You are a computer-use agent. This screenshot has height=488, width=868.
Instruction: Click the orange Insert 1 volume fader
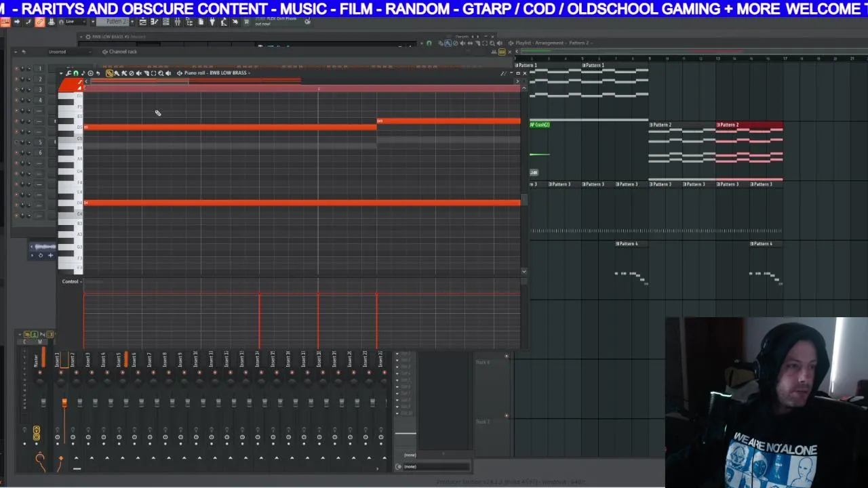(x=64, y=403)
